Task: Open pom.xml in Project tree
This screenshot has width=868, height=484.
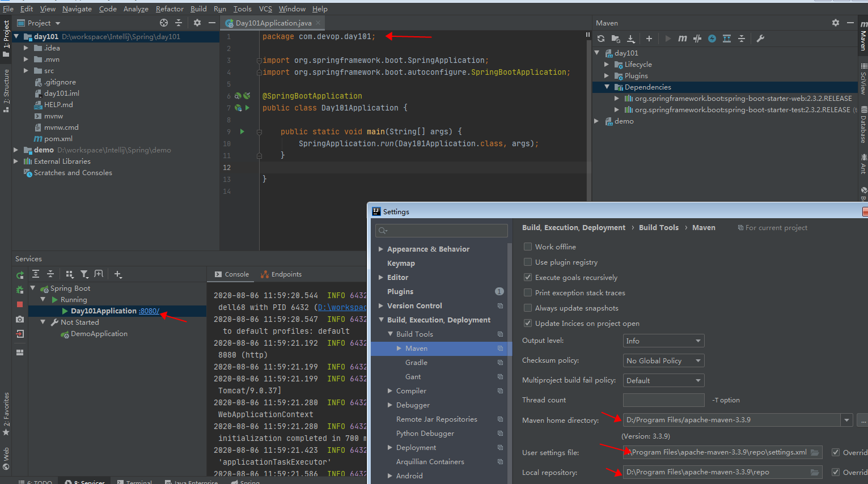Action: pyautogui.click(x=58, y=139)
